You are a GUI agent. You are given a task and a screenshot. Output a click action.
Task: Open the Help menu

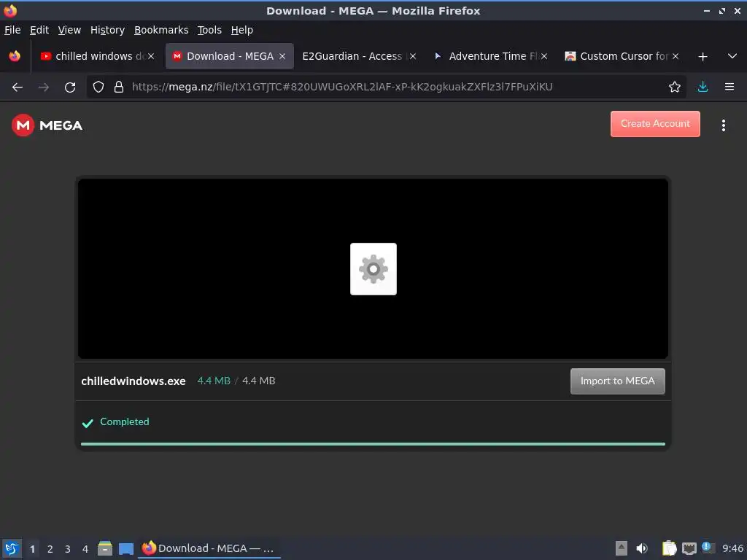(242, 30)
